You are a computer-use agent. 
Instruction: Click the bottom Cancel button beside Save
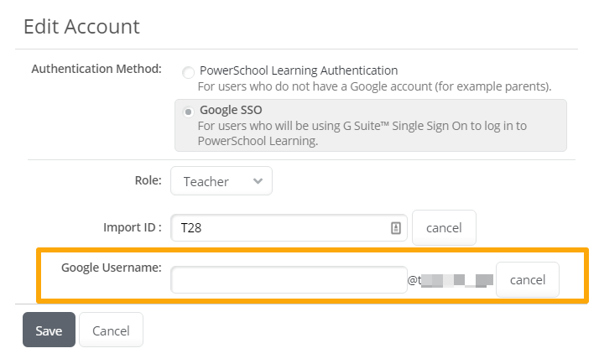tap(112, 330)
